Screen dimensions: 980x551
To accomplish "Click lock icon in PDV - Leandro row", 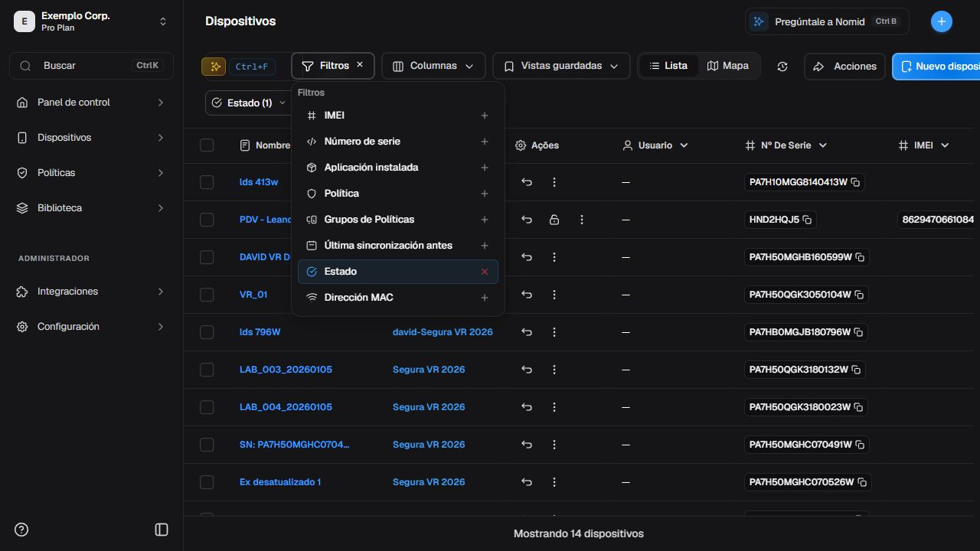I will 554,220.
